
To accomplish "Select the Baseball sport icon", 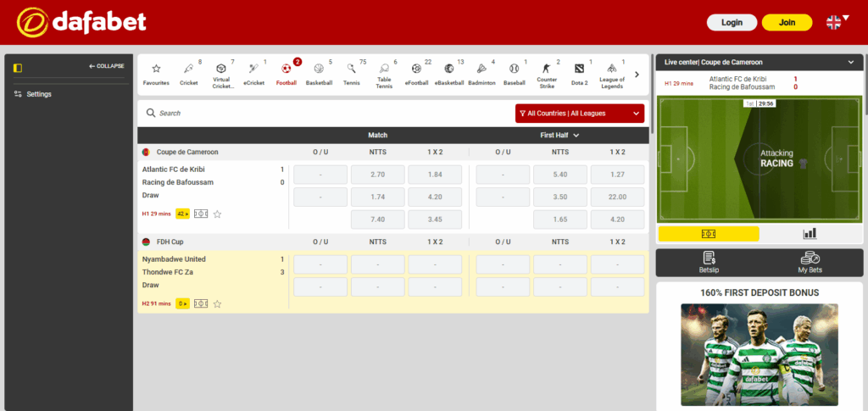I will point(515,74).
